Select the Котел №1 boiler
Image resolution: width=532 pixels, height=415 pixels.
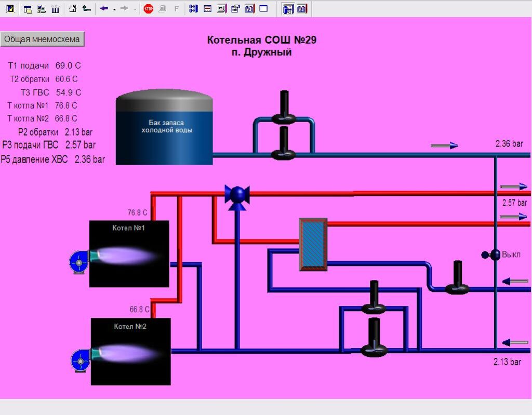[129, 253]
